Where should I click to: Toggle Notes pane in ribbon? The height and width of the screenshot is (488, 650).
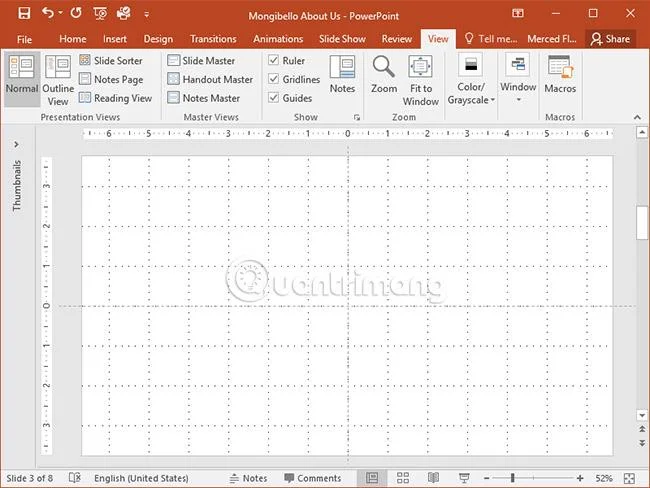point(342,75)
